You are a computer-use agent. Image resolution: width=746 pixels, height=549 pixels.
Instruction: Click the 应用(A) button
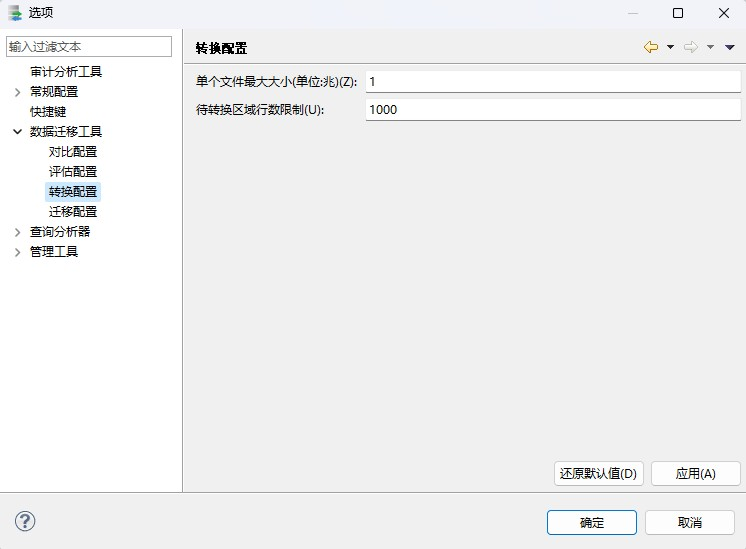pyautogui.click(x=696, y=473)
